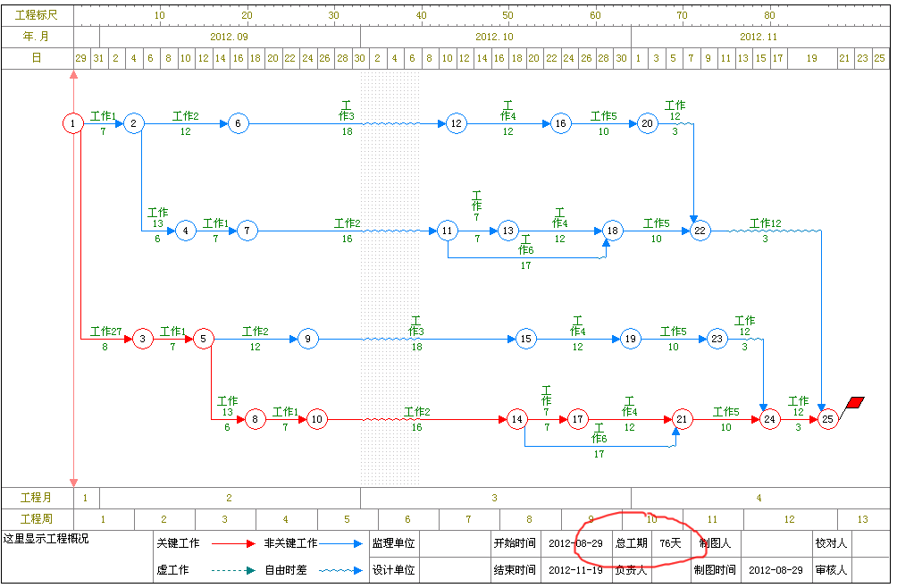
Task: Click the 年.月 row label
Action: (x=36, y=37)
